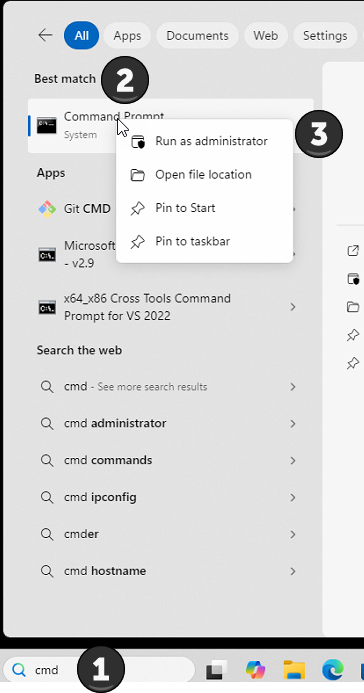The height and width of the screenshot is (693, 364).
Task: Switch to the Documents filter tab
Action: 197,35
